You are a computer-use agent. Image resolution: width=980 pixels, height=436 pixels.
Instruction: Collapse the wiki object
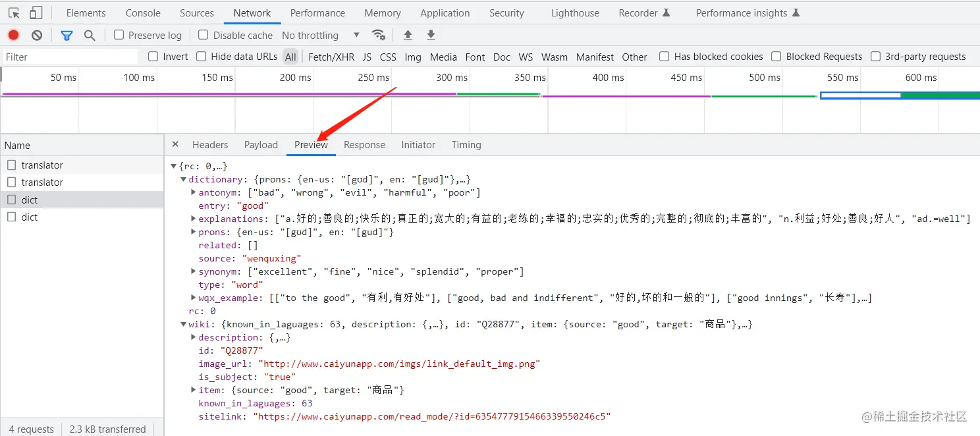[184, 324]
